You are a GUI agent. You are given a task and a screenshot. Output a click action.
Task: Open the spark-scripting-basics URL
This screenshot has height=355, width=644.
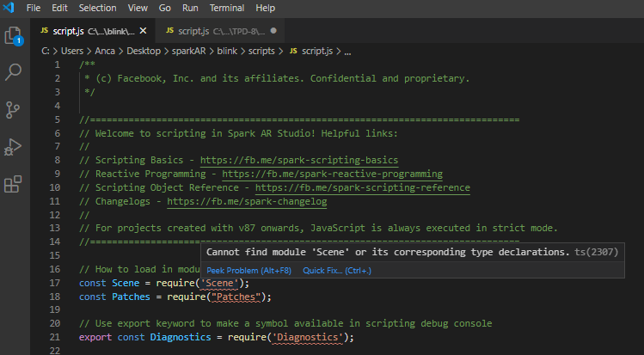(299, 160)
